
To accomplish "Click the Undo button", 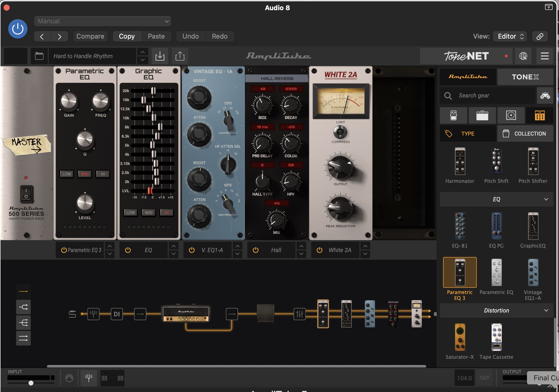I will coord(191,36).
